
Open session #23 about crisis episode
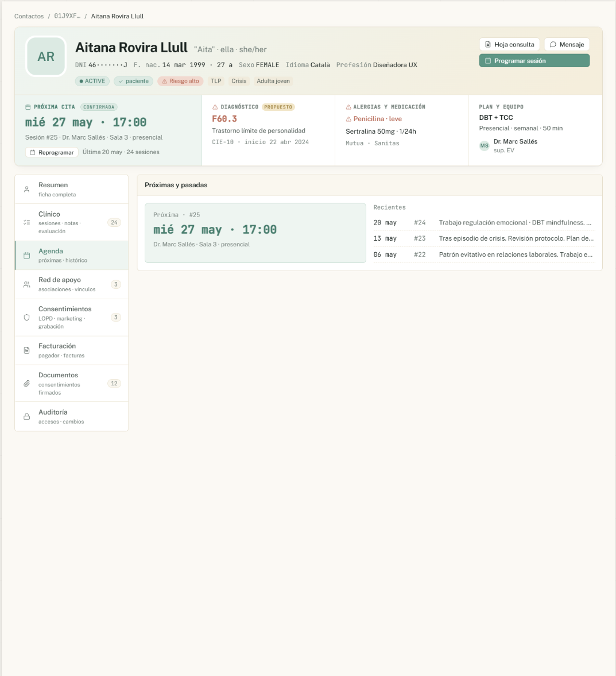pos(484,238)
